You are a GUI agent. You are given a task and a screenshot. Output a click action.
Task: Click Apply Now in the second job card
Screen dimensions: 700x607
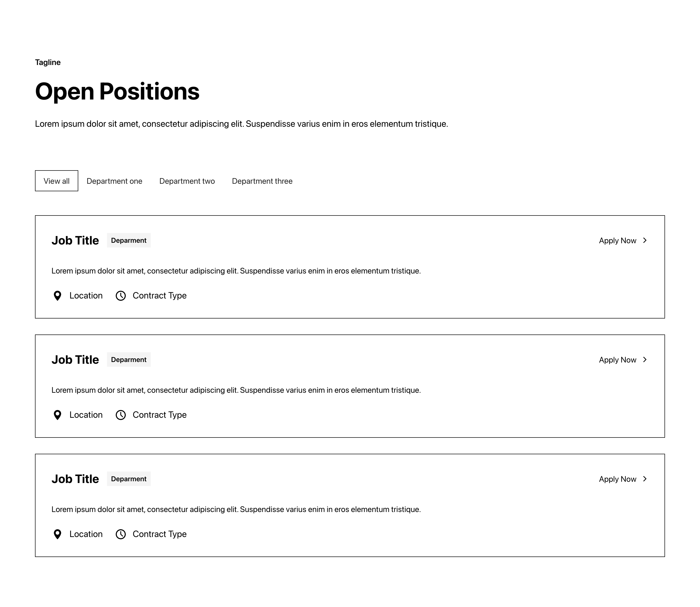click(x=617, y=360)
